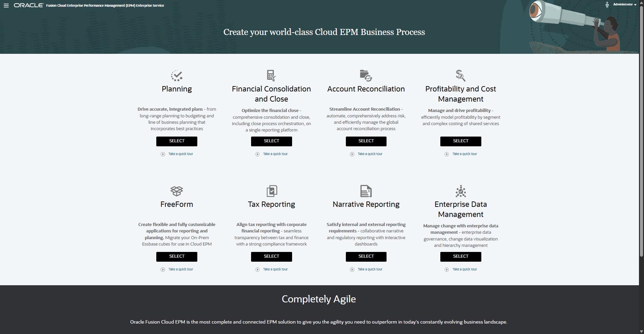The width and height of the screenshot is (644, 334).
Task: Click the Financial Consolidation and Close heading
Action: coord(272,94)
